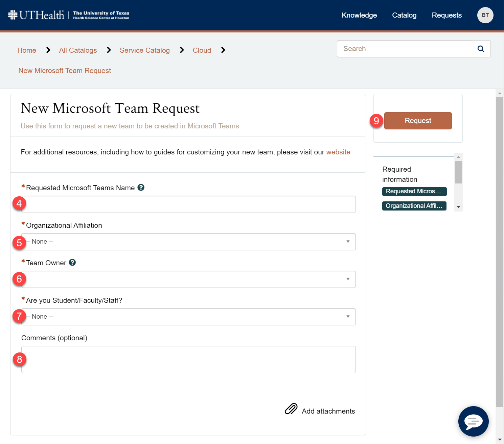This screenshot has height=444, width=504.
Task: Open help for Requested Microsoft Teams Name
Action: 141,188
